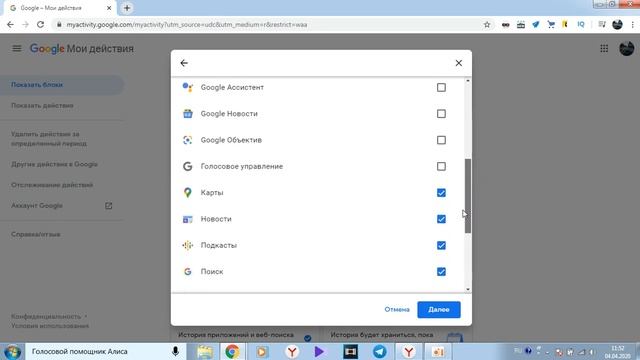Click the Google logo in header

click(47, 49)
